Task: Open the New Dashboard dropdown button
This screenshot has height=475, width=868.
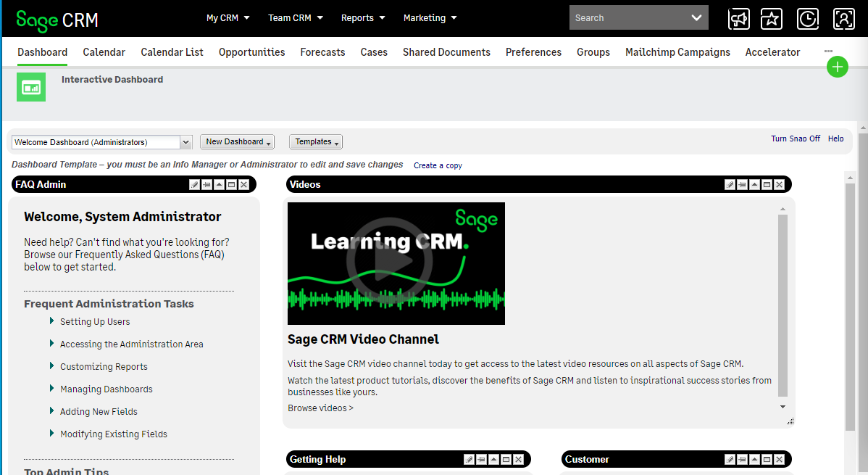Action: (x=237, y=142)
